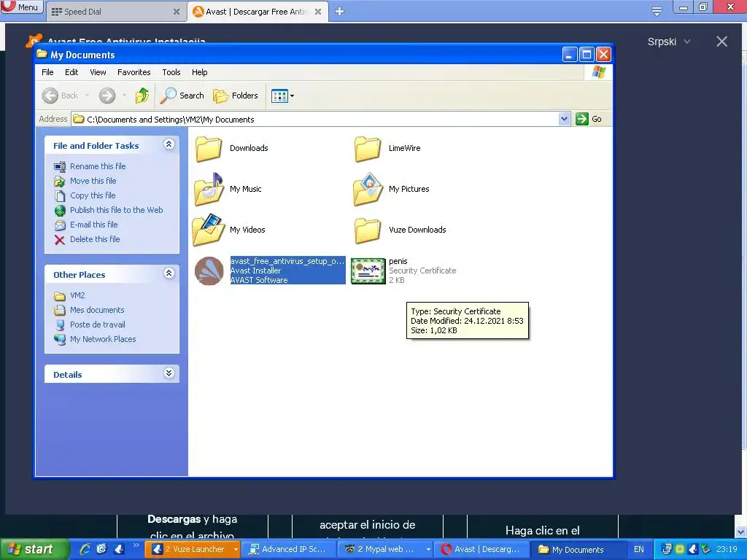
Task: Switch to Avast Descargar taskbar button
Action: click(481, 549)
